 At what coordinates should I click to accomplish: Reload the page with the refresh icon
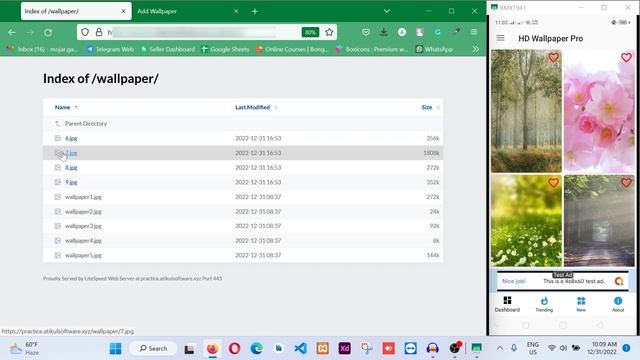(48, 32)
